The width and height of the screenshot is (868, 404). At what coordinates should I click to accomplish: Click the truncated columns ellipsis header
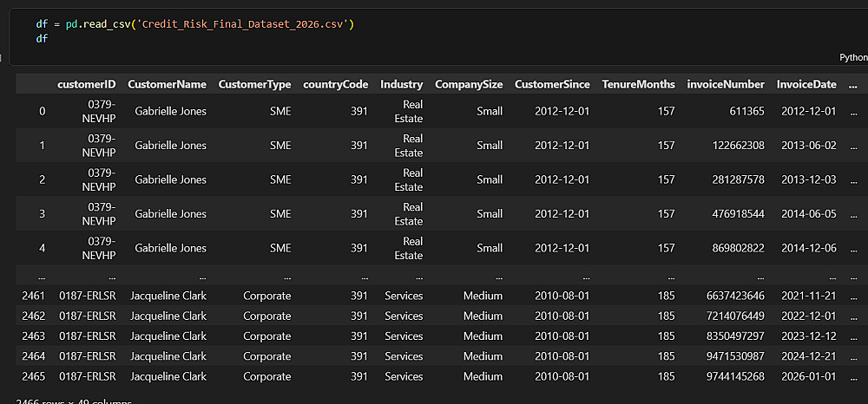852,84
